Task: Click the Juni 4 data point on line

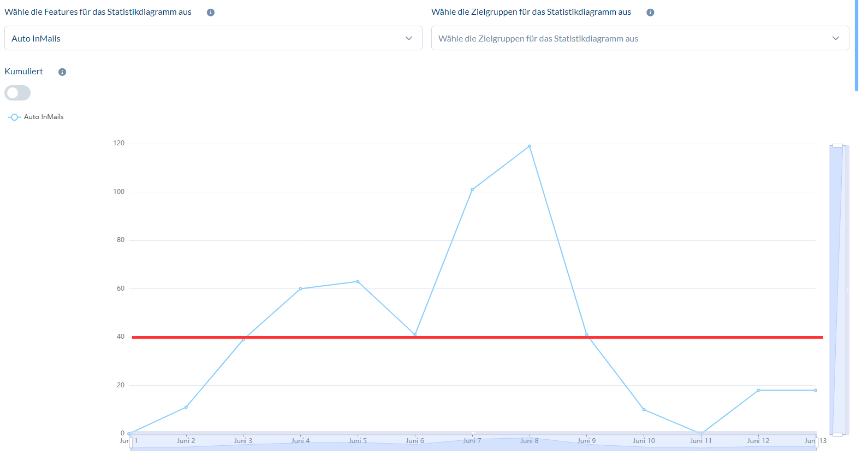Action: 300,288
